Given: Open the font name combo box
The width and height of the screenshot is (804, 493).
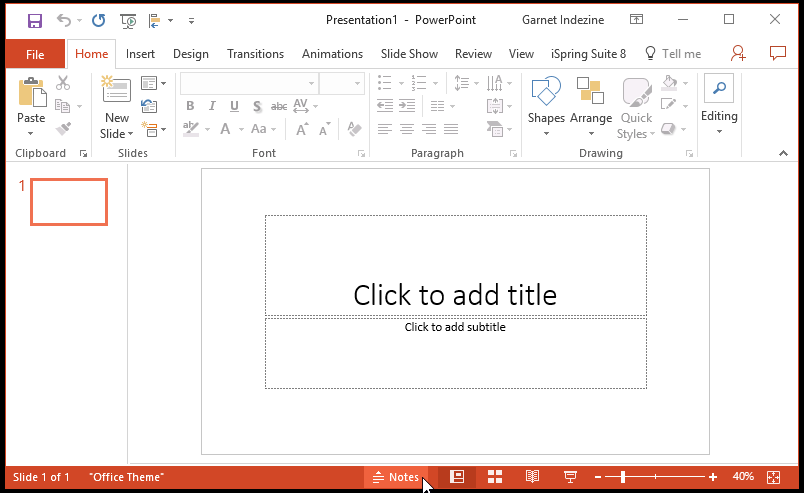Looking at the screenshot, I should tap(249, 83).
